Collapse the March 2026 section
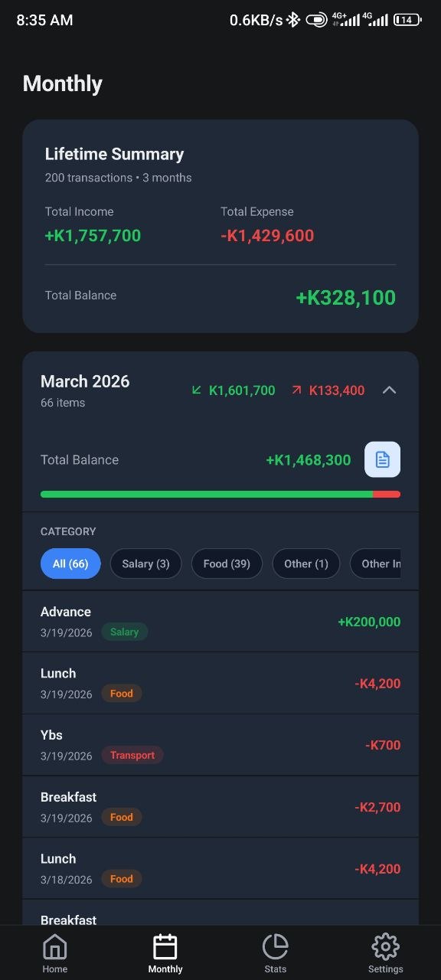 point(389,390)
